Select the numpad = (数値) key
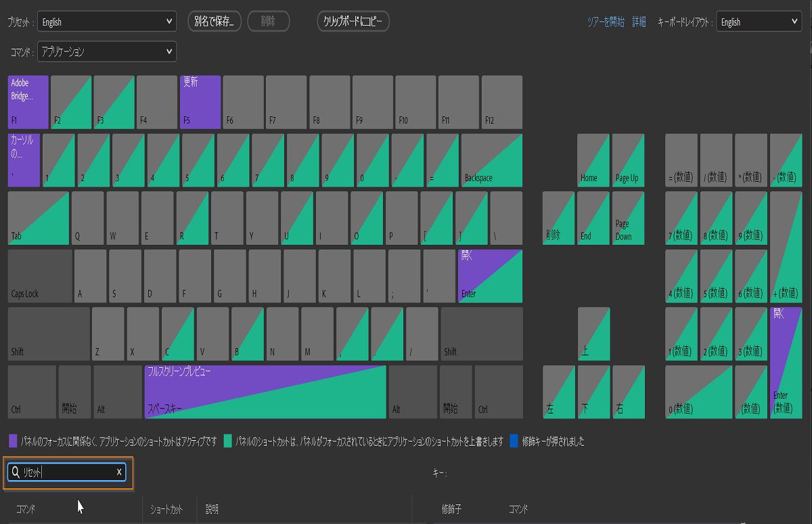The height and width of the screenshot is (524, 812). coord(681,160)
